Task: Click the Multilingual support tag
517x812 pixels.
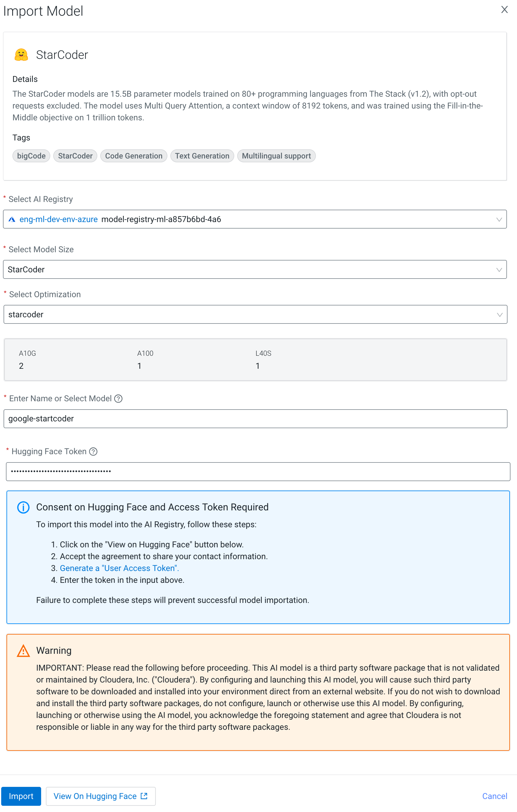Action: tap(276, 156)
